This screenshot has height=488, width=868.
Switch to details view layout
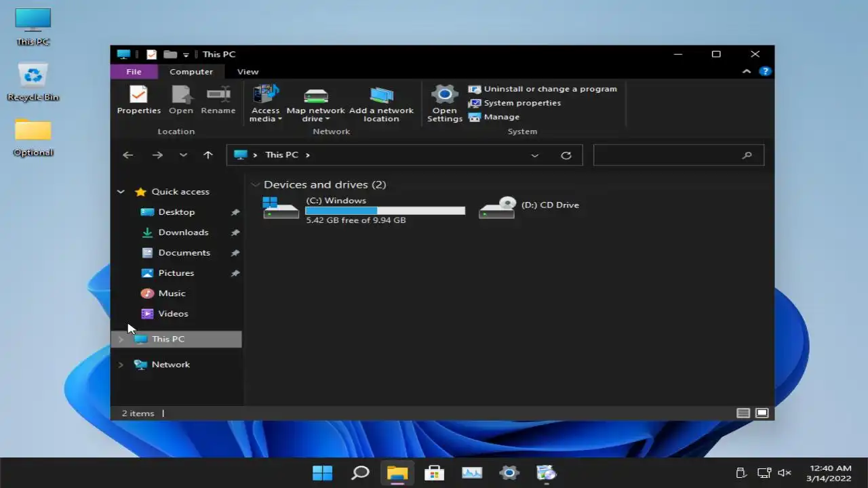[743, 413]
